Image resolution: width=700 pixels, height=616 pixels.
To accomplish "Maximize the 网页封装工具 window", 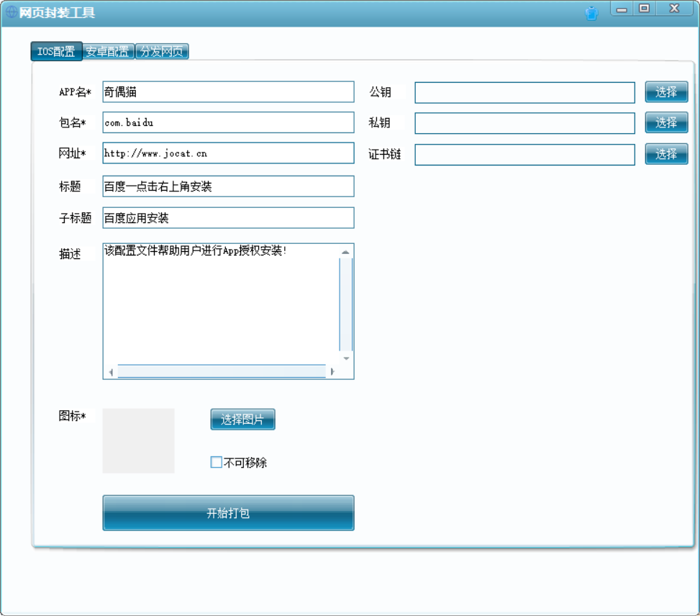I will coord(644,9).
